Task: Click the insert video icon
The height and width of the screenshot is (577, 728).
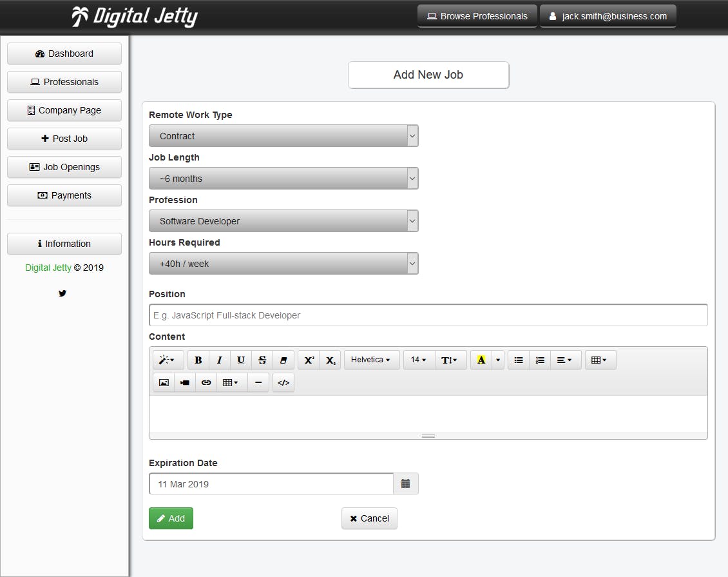Action: point(185,383)
